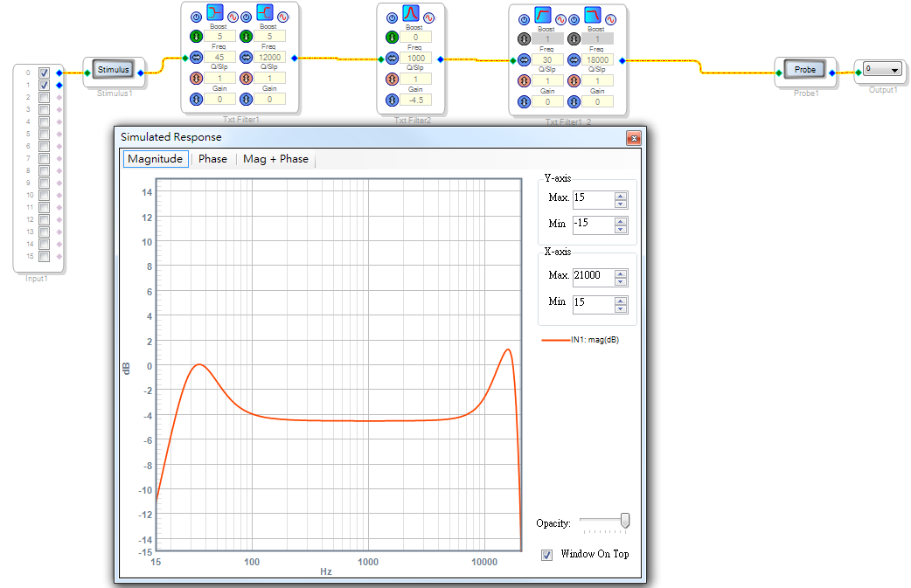Click the low-pass filter type icon in Txt Filter1_2
The image size is (911, 588).
point(593,15)
